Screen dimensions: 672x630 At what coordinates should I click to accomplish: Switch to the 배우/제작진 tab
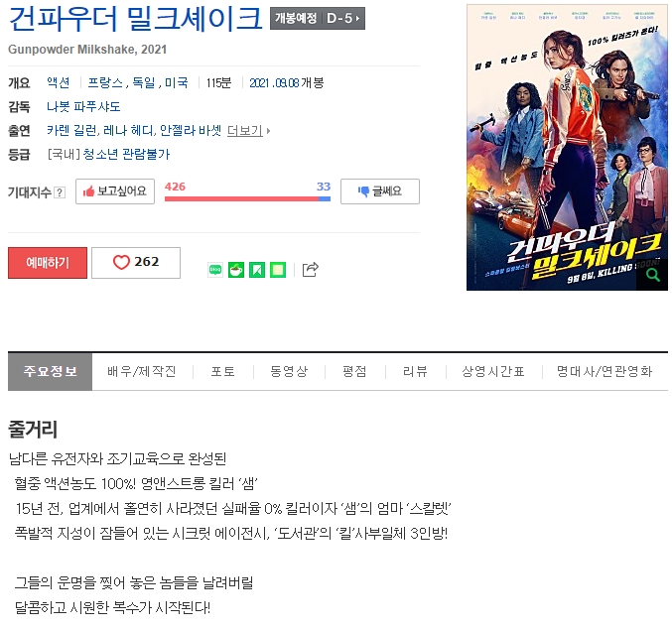[x=142, y=371]
